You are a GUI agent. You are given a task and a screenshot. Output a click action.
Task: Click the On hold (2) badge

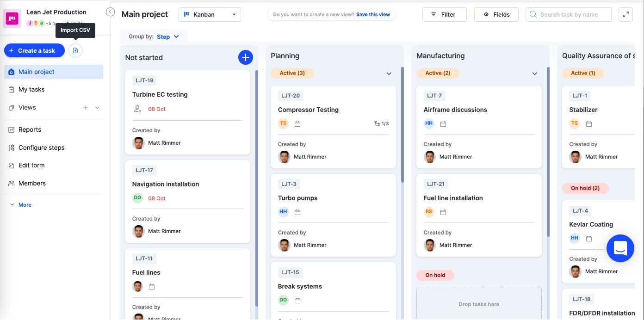(585, 188)
